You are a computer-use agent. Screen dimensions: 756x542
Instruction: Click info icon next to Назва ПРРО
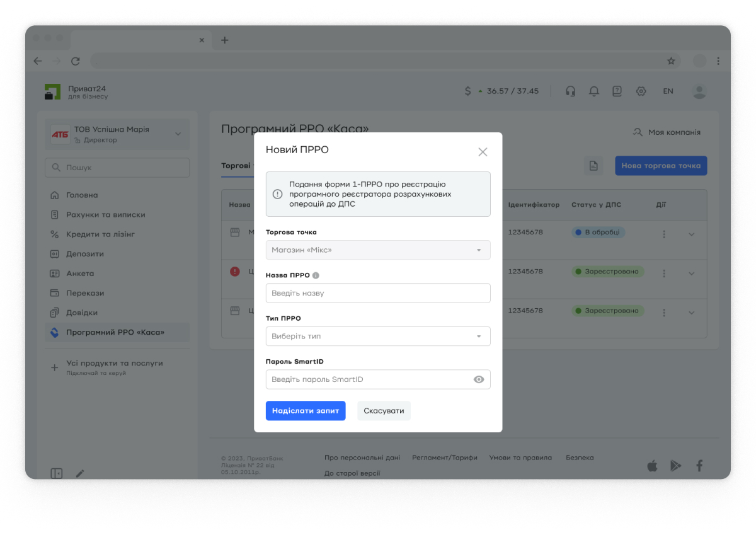pos(316,275)
